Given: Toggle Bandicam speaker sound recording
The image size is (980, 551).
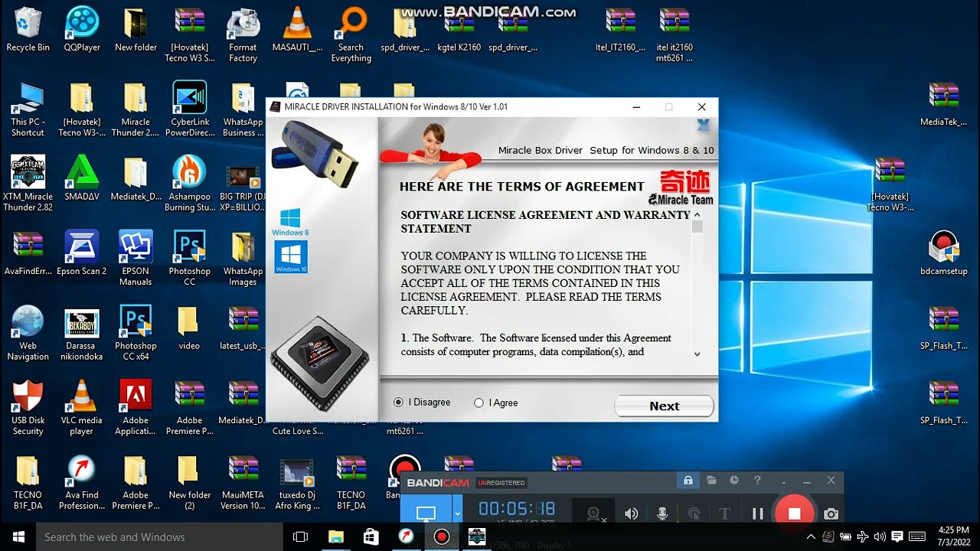Looking at the screenshot, I should pyautogui.click(x=632, y=514).
